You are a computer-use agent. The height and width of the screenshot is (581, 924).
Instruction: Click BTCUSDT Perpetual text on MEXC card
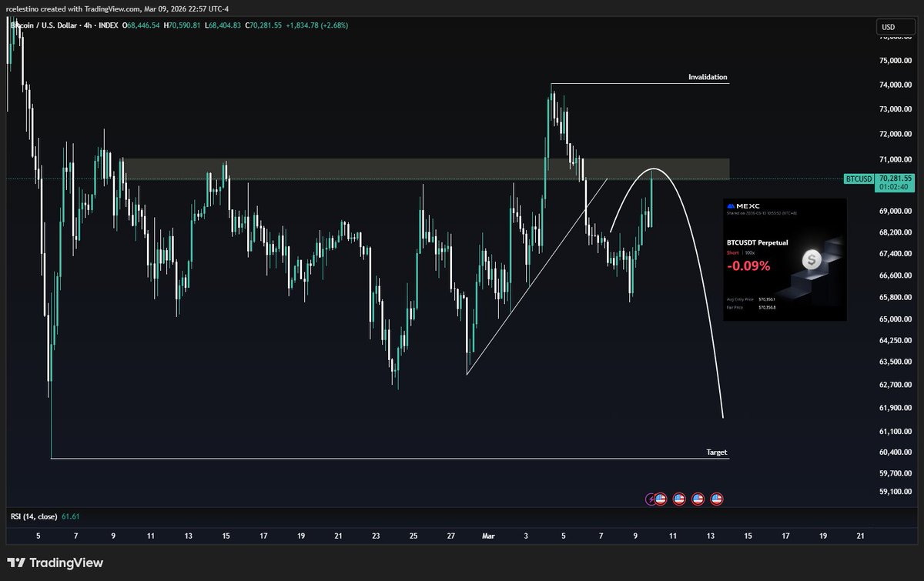point(757,242)
